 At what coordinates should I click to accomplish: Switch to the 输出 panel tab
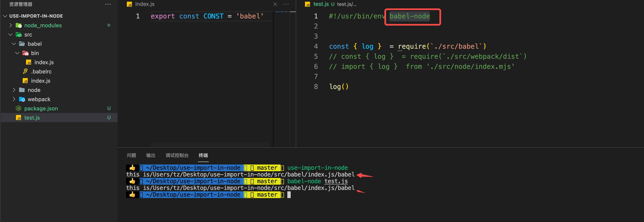point(151,155)
